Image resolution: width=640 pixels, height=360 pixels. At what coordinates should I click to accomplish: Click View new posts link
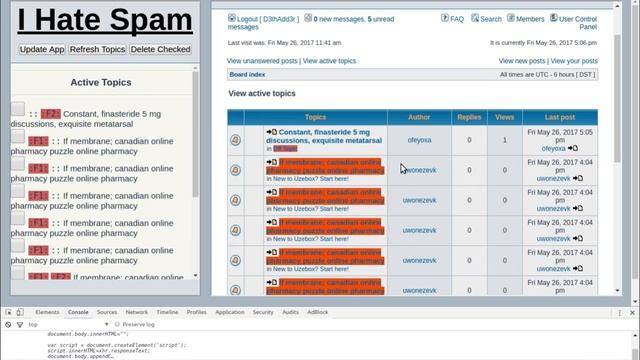pyautogui.click(x=522, y=61)
